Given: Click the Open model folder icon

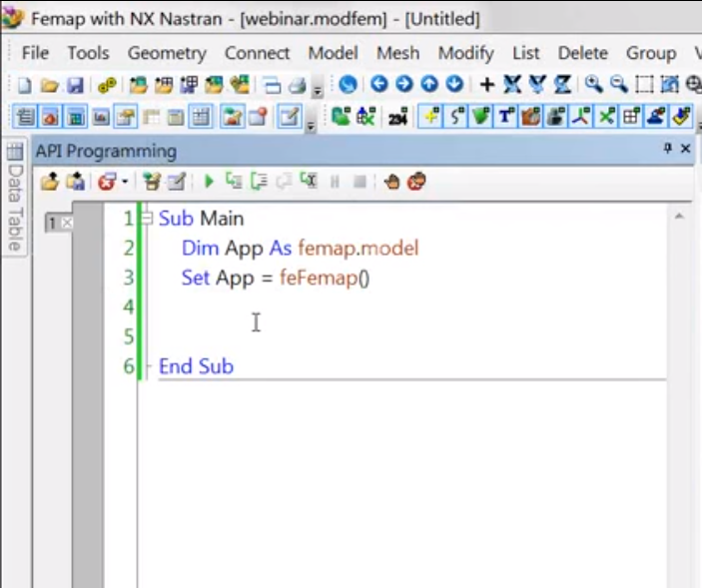Looking at the screenshot, I should pos(49,86).
